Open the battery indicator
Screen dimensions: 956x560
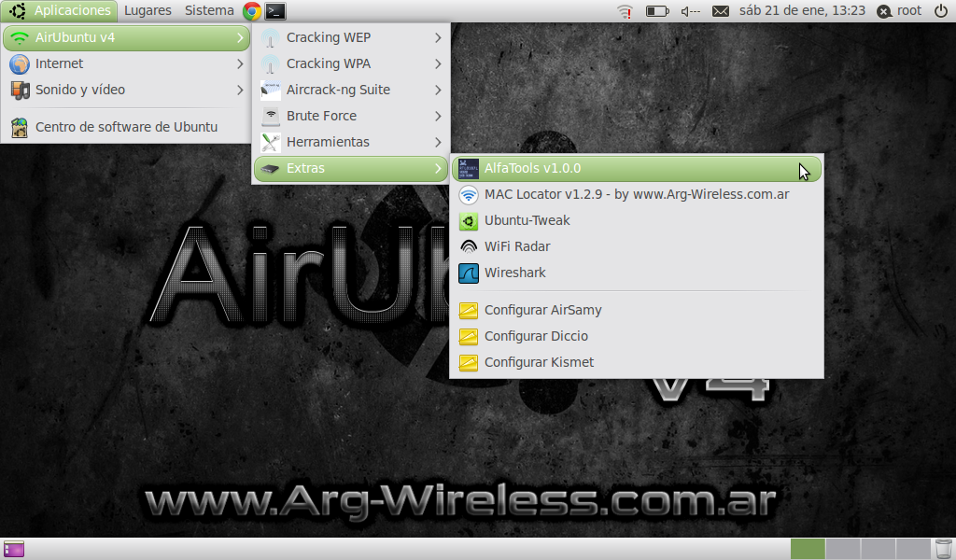[x=657, y=11]
